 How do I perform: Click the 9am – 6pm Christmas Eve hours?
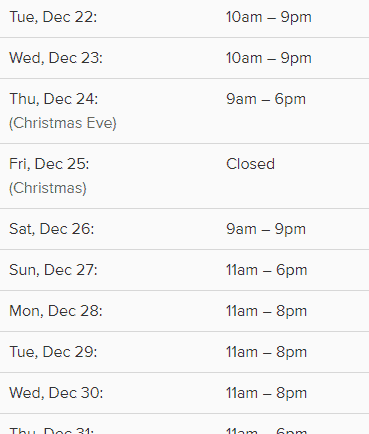point(266,99)
